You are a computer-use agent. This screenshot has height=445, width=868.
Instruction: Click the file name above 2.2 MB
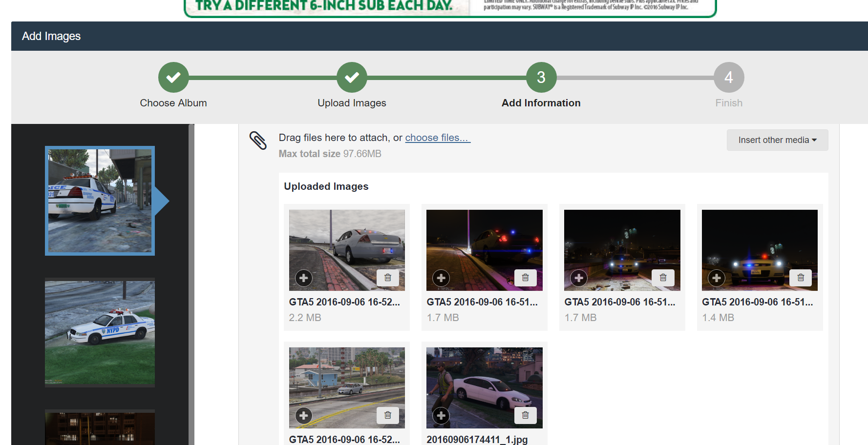point(344,302)
